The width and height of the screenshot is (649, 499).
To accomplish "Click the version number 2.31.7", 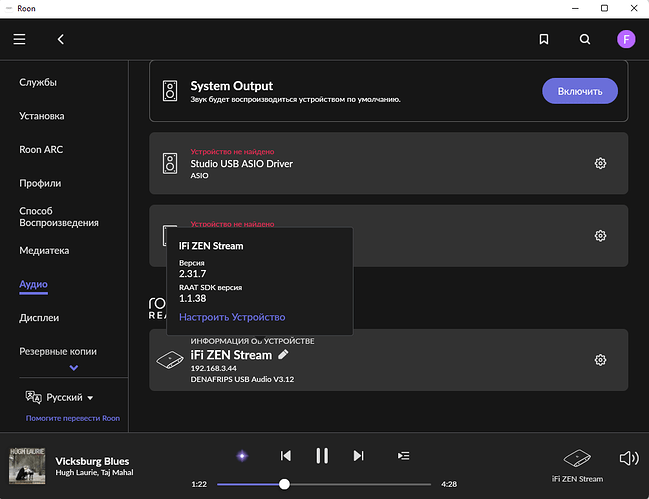I will point(192,273).
